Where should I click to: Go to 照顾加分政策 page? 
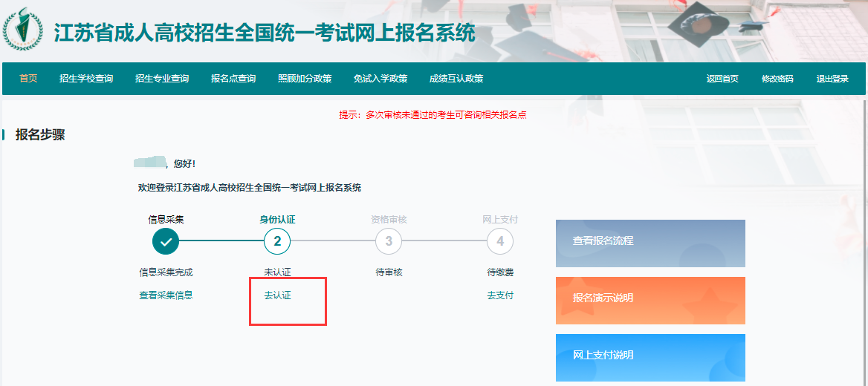[305, 79]
